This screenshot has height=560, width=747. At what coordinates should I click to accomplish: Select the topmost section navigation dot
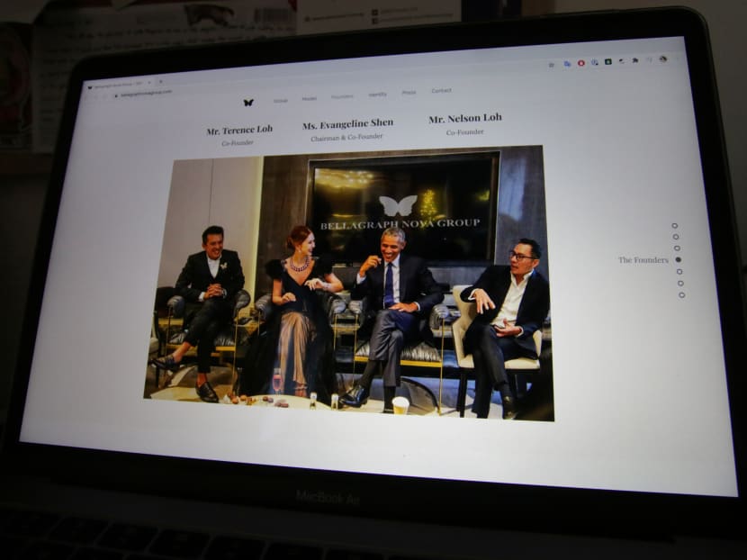coord(675,225)
